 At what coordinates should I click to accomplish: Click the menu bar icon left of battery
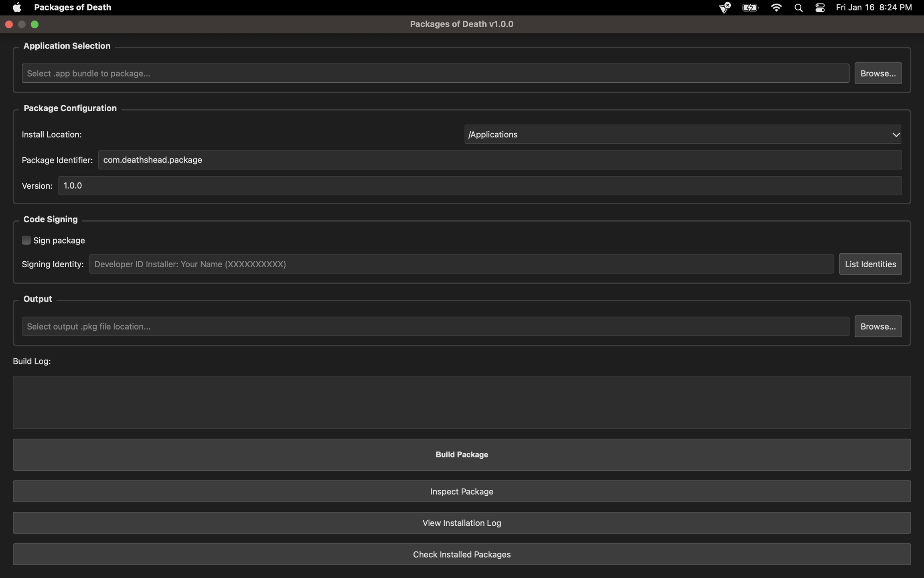(x=725, y=7)
